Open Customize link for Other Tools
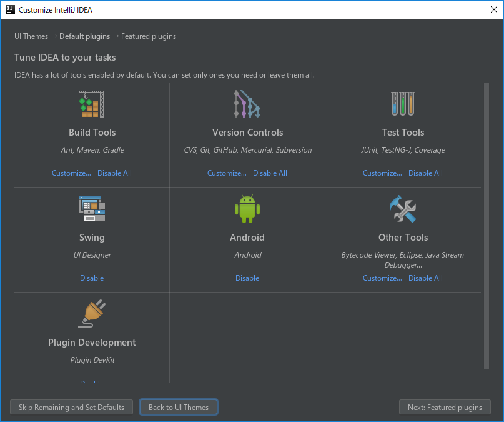The height and width of the screenshot is (422, 504). pos(382,278)
